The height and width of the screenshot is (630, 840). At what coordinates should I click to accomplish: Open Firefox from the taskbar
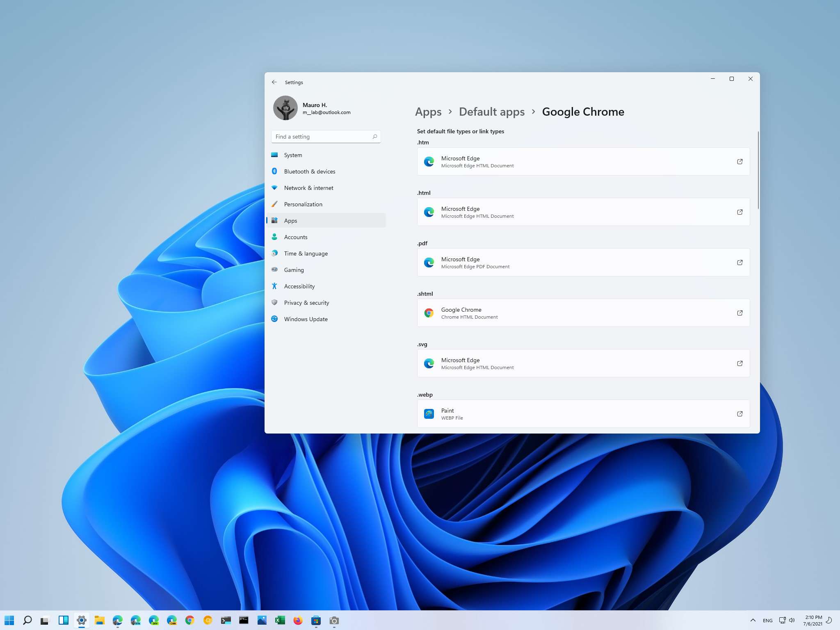point(298,620)
